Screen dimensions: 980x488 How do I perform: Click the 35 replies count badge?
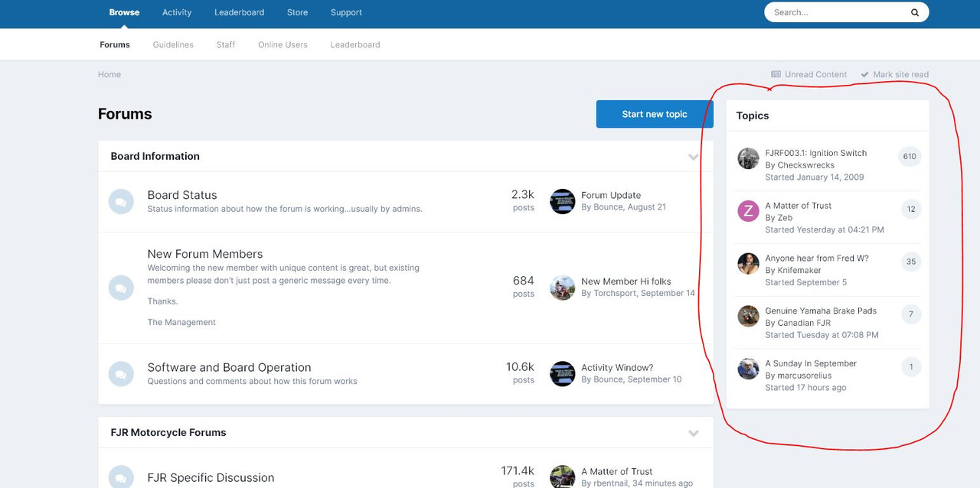[911, 262]
